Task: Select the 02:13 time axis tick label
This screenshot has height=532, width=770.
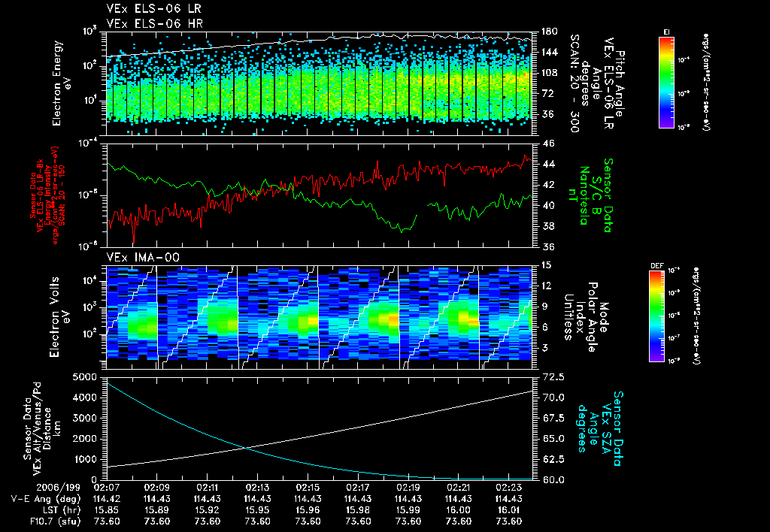Action: tap(257, 488)
